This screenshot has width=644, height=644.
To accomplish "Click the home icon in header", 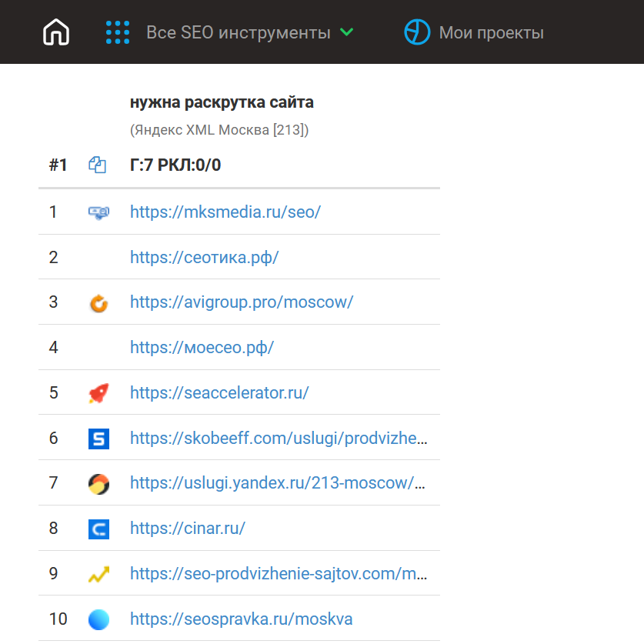I will [x=56, y=32].
